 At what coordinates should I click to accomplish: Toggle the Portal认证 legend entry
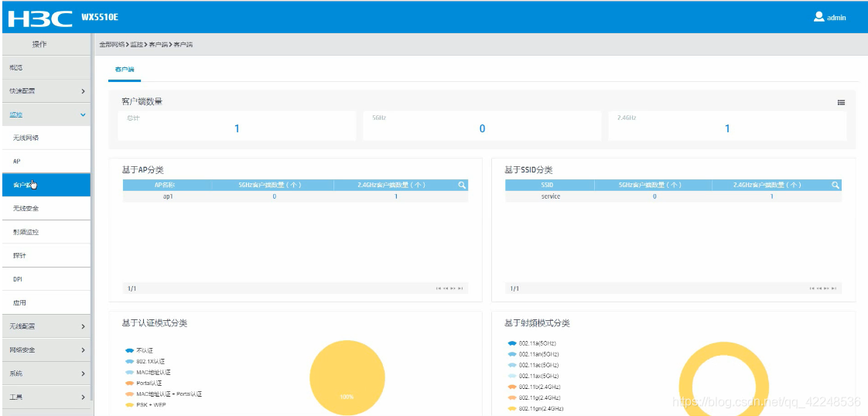(x=145, y=383)
